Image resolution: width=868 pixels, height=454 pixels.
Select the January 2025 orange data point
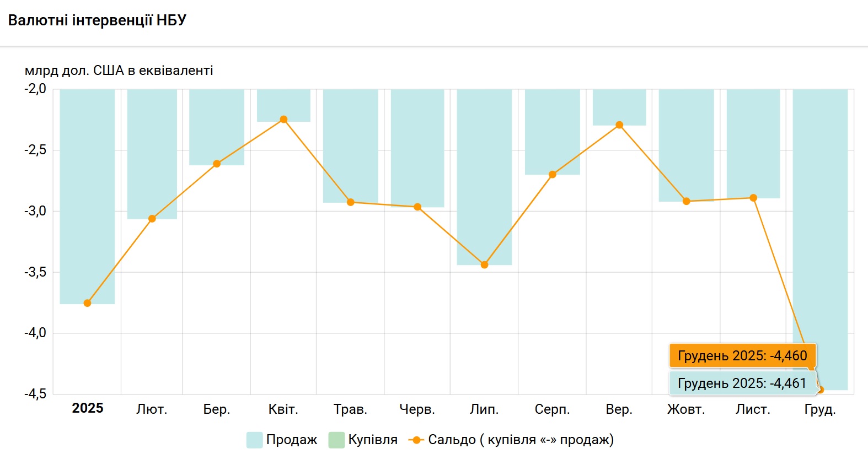coord(87,303)
